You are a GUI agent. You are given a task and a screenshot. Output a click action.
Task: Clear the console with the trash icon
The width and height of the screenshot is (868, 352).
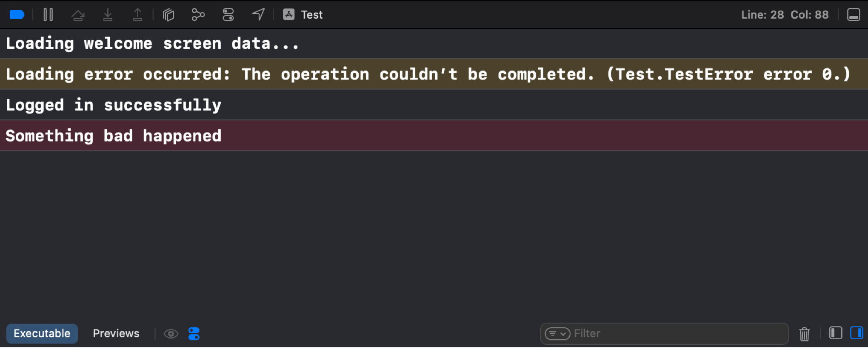coord(804,334)
